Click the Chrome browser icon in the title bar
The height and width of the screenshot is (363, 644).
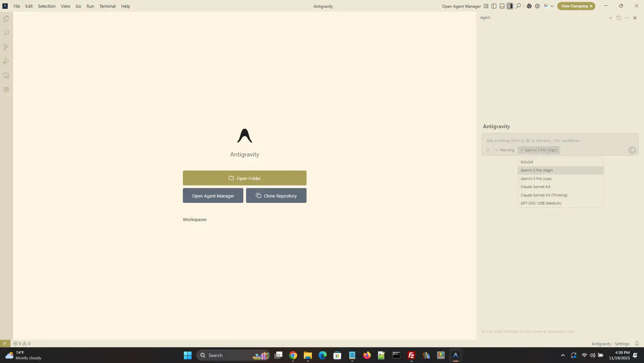[x=529, y=6]
